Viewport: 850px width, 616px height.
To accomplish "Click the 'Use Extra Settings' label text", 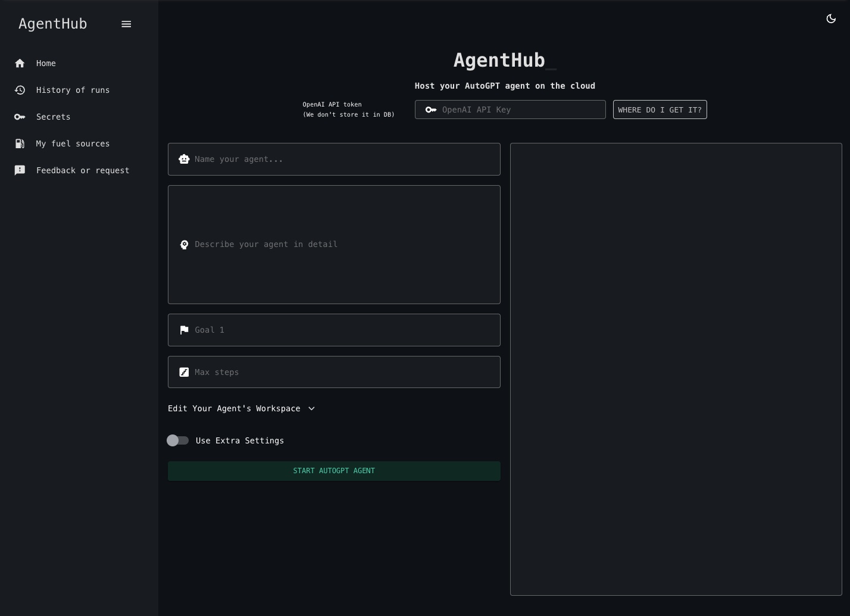I will [240, 440].
